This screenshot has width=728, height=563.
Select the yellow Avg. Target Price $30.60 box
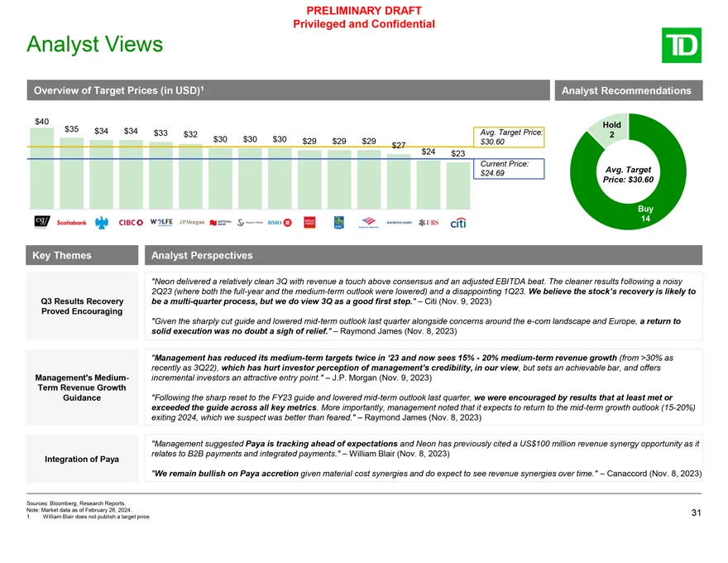coord(509,137)
